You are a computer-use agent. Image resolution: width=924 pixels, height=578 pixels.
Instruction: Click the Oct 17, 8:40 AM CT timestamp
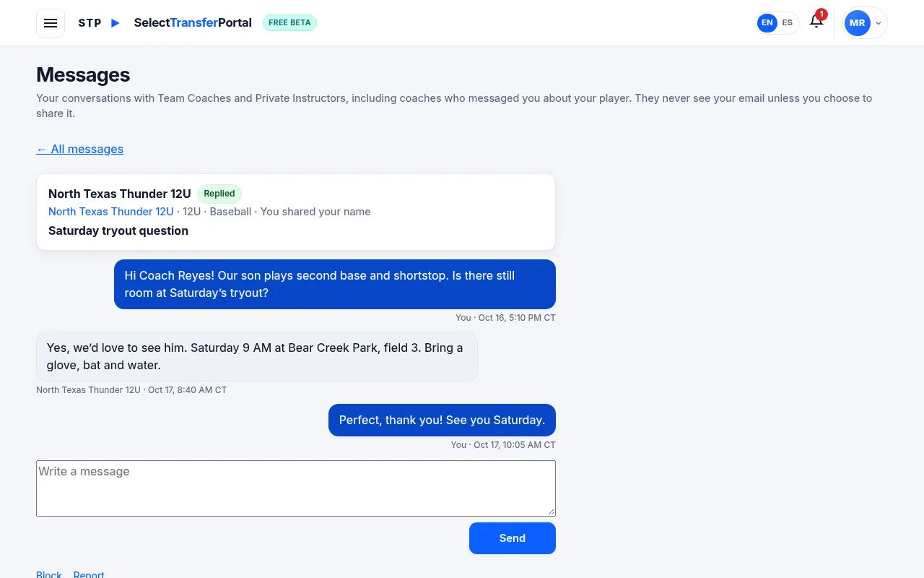click(187, 390)
